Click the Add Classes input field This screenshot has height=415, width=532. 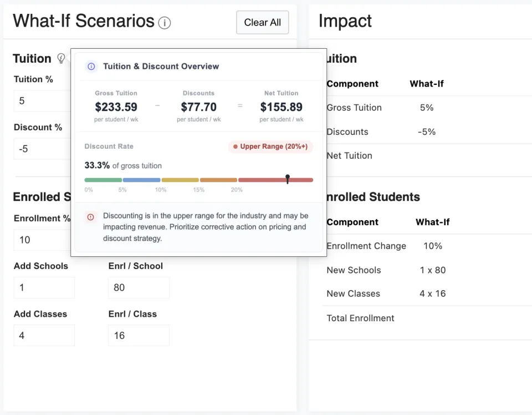pyautogui.click(x=44, y=336)
